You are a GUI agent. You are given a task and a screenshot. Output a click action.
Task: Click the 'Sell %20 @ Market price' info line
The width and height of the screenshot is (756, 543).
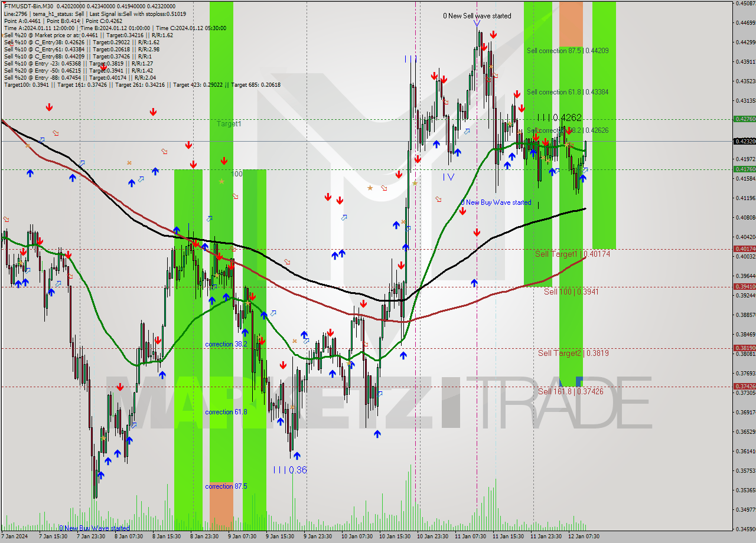pyautogui.click(x=89, y=35)
